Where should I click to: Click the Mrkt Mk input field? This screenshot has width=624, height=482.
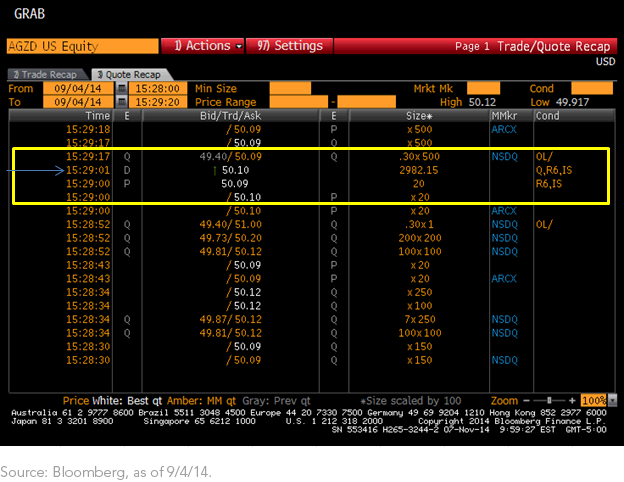[483, 88]
